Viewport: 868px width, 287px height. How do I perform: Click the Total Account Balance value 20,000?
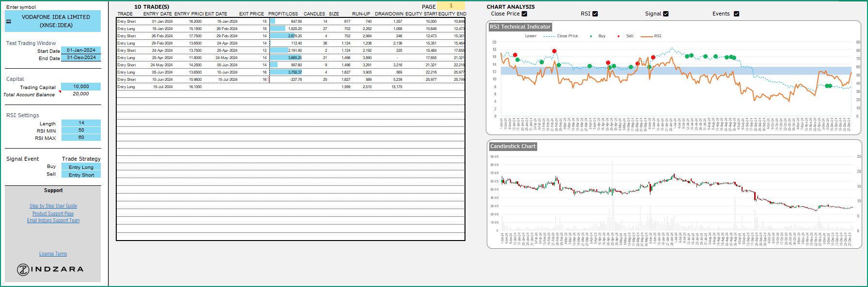(x=81, y=94)
